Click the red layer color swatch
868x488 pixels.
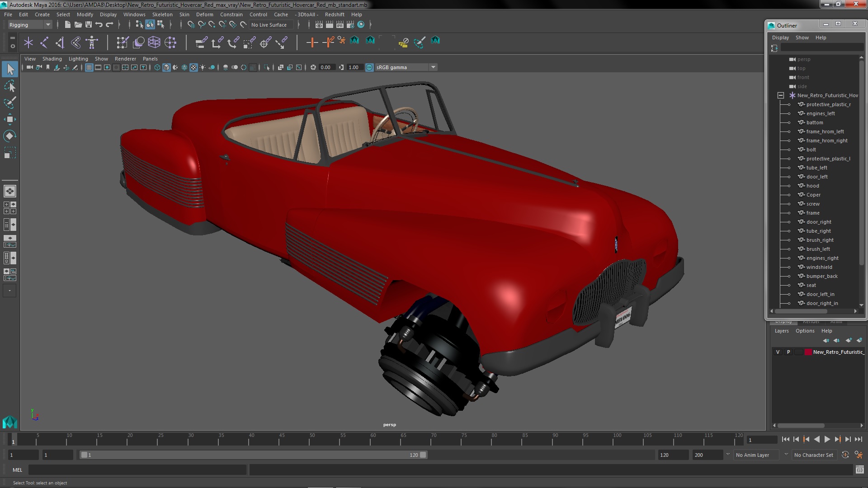tap(808, 352)
